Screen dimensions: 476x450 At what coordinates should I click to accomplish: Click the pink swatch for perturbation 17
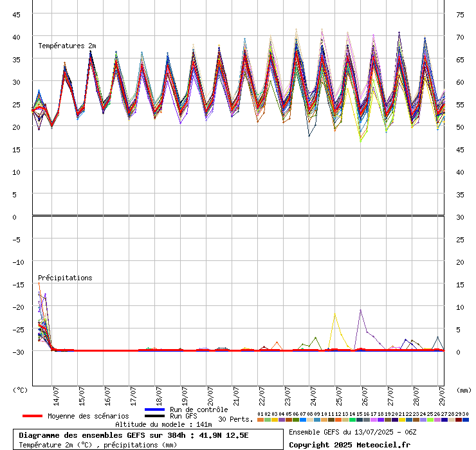(x=373, y=420)
